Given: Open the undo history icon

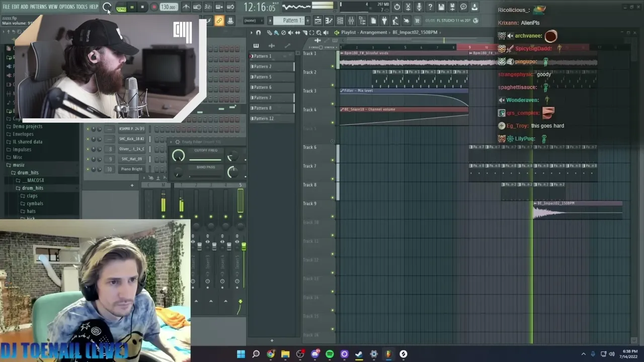Looking at the screenshot, I should pos(397,7).
